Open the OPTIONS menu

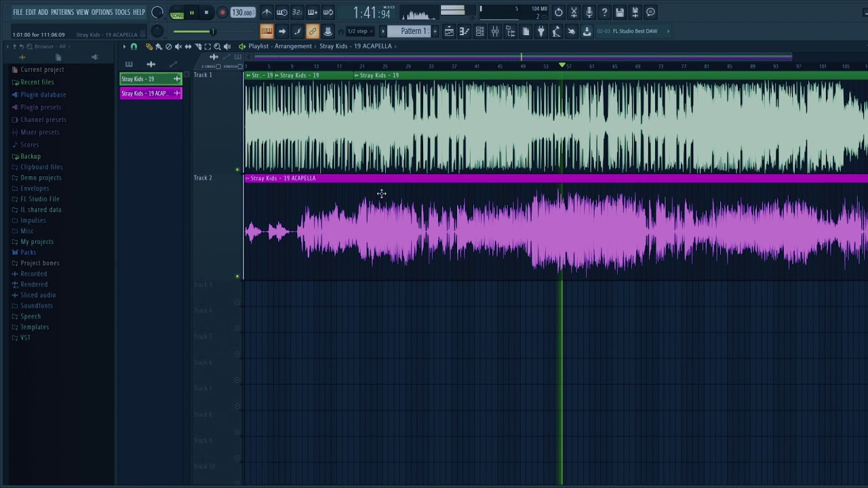tap(102, 12)
